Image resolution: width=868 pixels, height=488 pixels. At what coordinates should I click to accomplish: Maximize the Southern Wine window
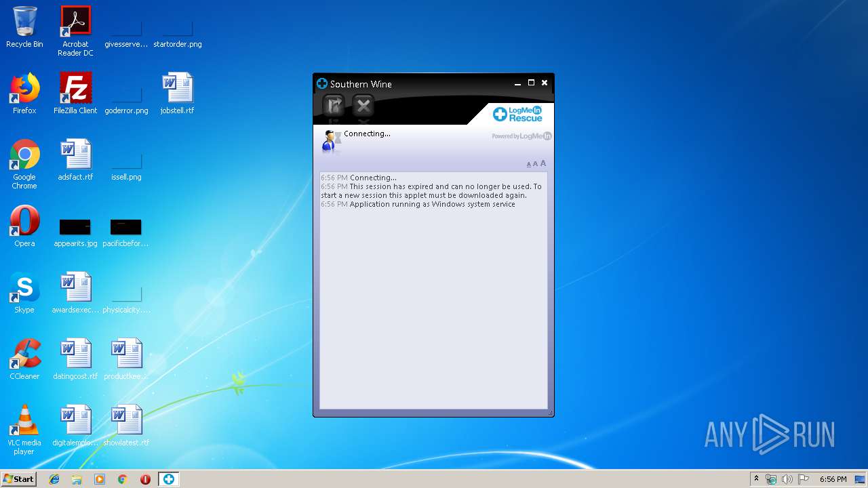click(531, 83)
